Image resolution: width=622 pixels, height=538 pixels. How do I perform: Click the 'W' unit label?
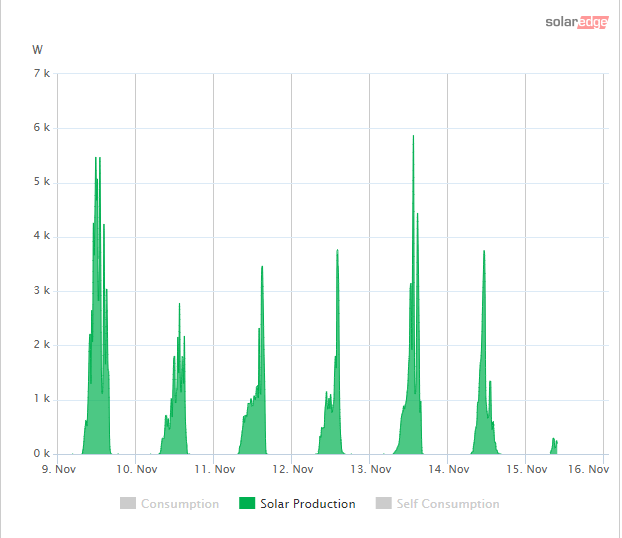[x=37, y=50]
